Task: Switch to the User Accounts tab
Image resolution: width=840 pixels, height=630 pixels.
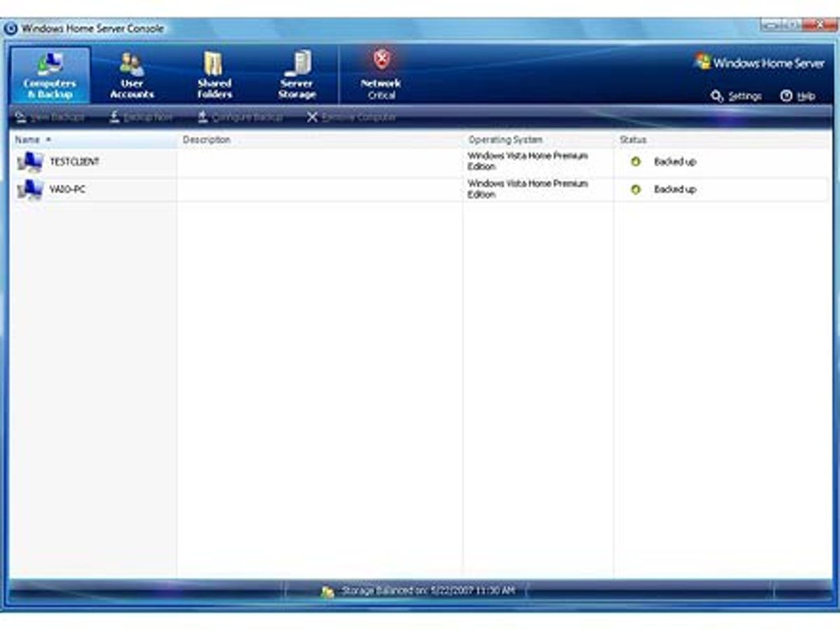Action: click(x=132, y=73)
